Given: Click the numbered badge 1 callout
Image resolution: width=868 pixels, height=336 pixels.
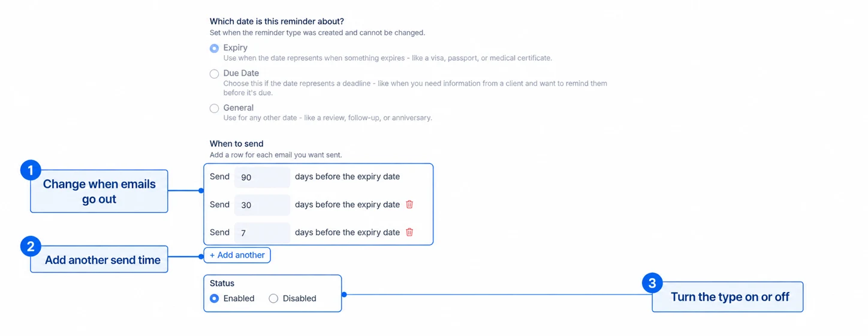Looking at the screenshot, I should coord(30,170).
